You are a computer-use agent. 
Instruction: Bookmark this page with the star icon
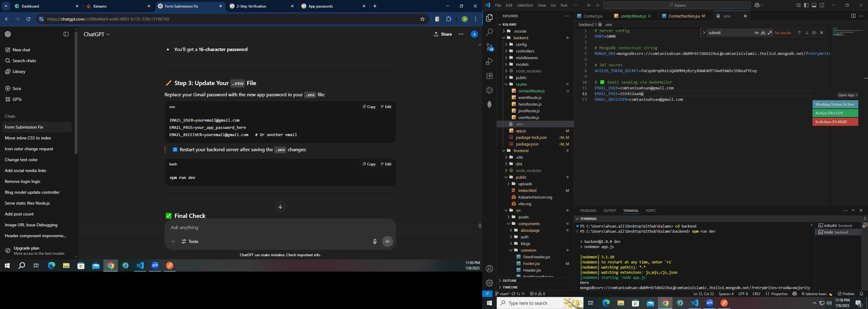pos(423,19)
